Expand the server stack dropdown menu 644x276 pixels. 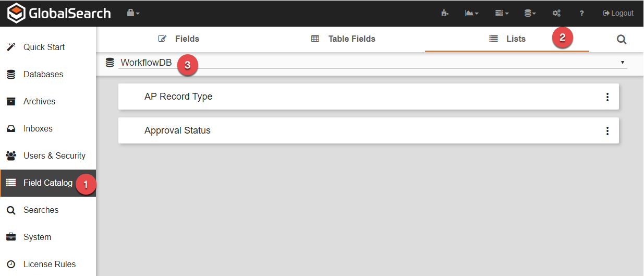[x=501, y=13]
